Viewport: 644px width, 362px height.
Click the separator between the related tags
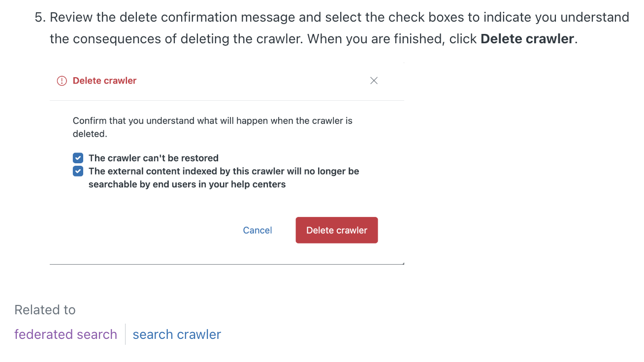tap(125, 334)
